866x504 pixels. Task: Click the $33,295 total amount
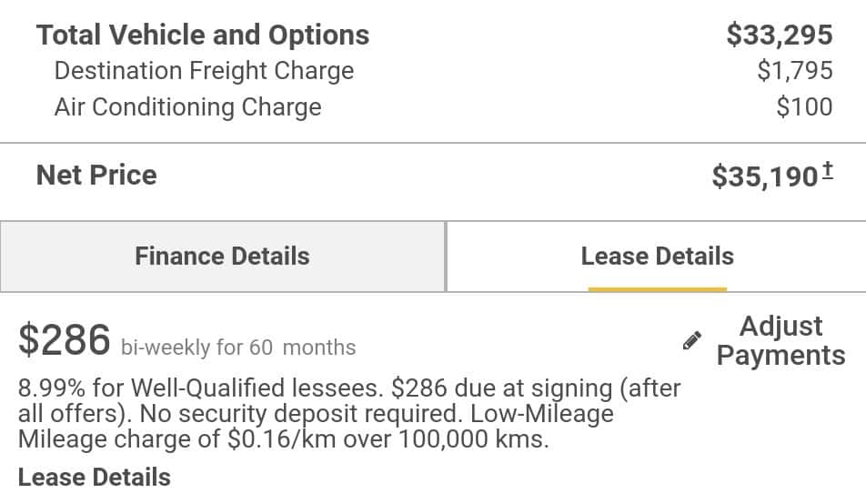pyautogui.click(x=779, y=35)
